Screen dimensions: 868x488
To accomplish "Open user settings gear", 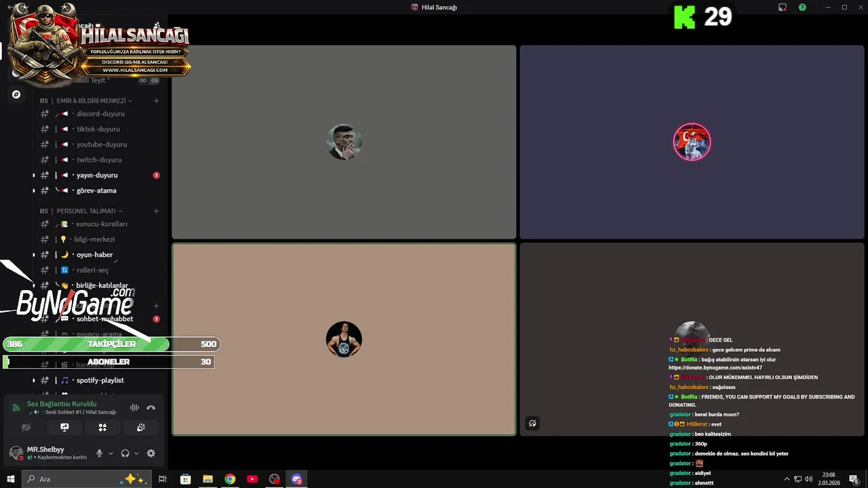I will (151, 453).
